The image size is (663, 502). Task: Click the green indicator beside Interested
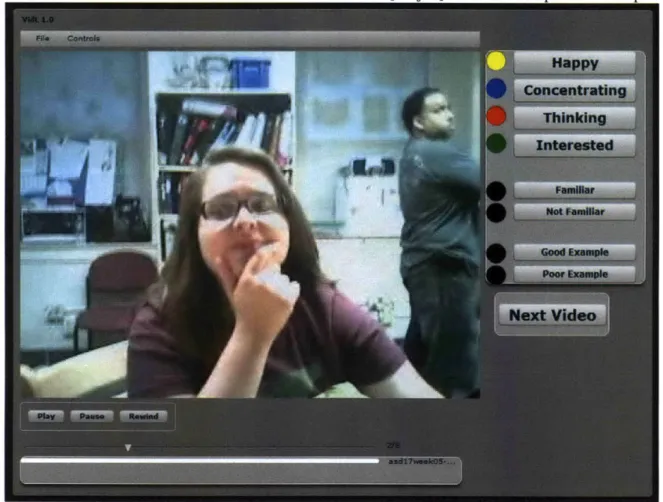pos(496,143)
